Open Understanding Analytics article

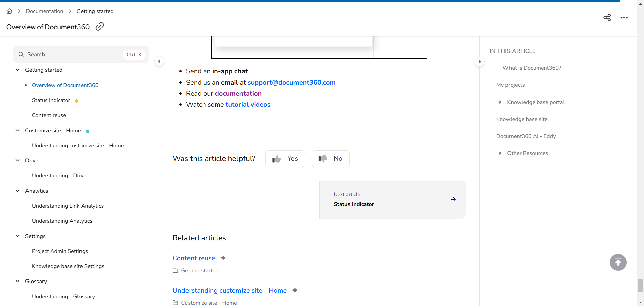[62, 221]
